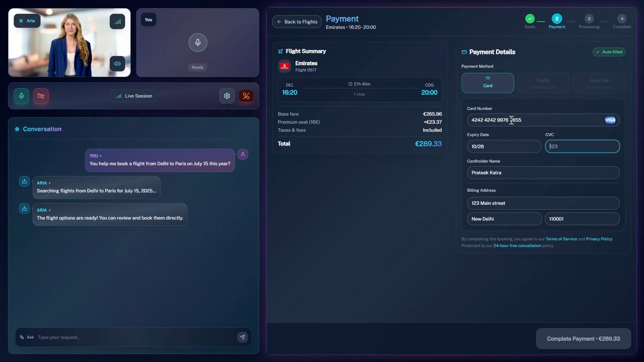The height and width of the screenshot is (362, 644).
Task: Click the Cardholder Name field
Action: (x=543, y=173)
